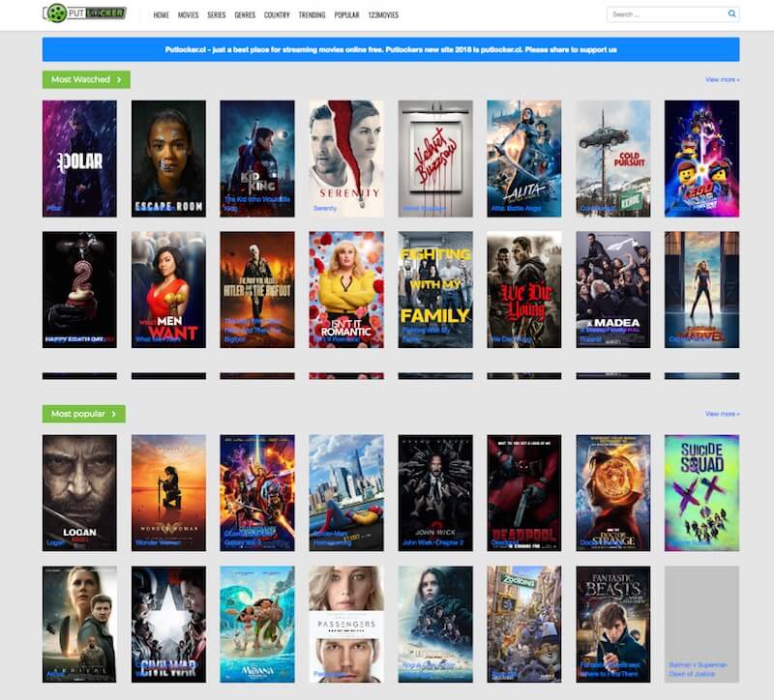Open the 123Movies menu link
Viewport: 774px width, 700px height.
click(383, 15)
